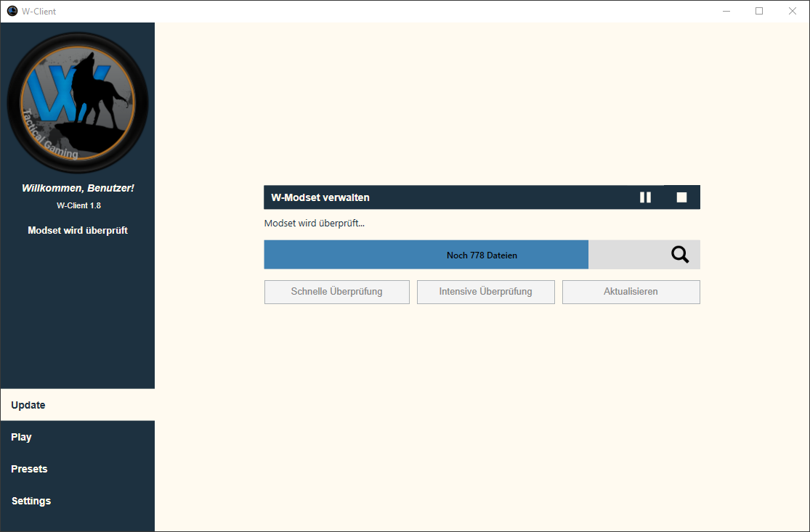Click the sidebar status 'Modset wird überprüft'

[78, 230]
